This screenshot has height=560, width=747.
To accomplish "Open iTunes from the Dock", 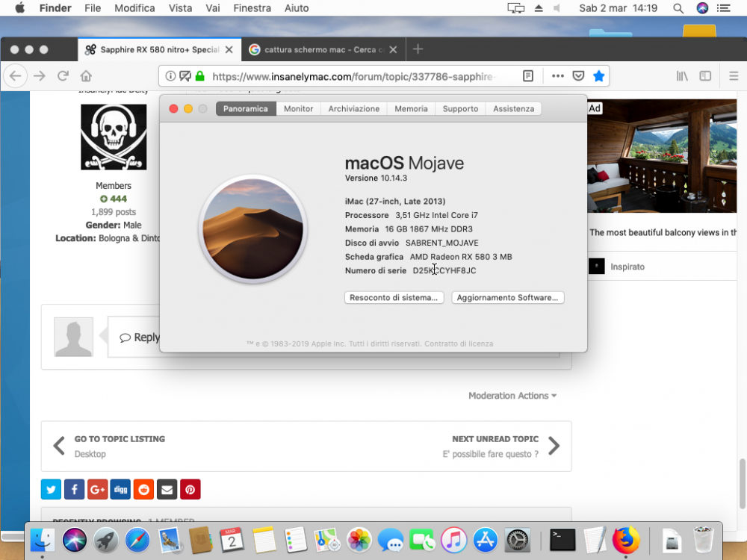I will pyautogui.click(x=453, y=541).
